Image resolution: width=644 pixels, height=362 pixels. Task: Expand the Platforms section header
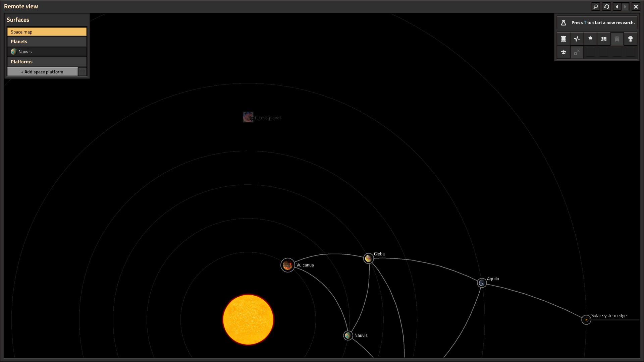47,62
